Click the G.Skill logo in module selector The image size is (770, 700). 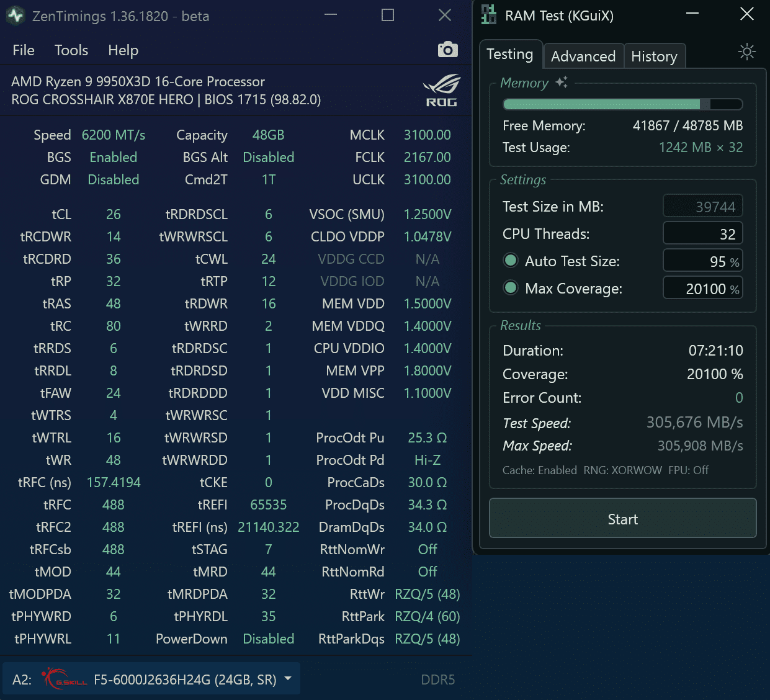point(65,678)
